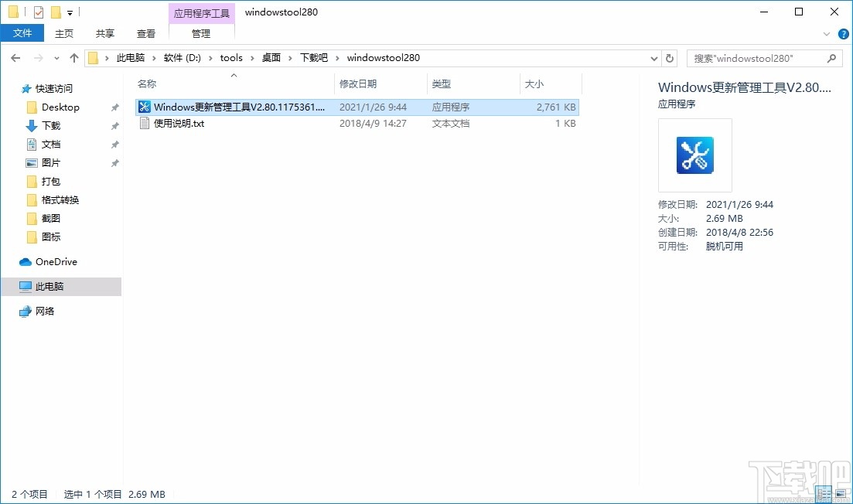Image resolution: width=853 pixels, height=504 pixels.
Task: Open the 共享 ribbon tab
Action: pyautogui.click(x=105, y=33)
